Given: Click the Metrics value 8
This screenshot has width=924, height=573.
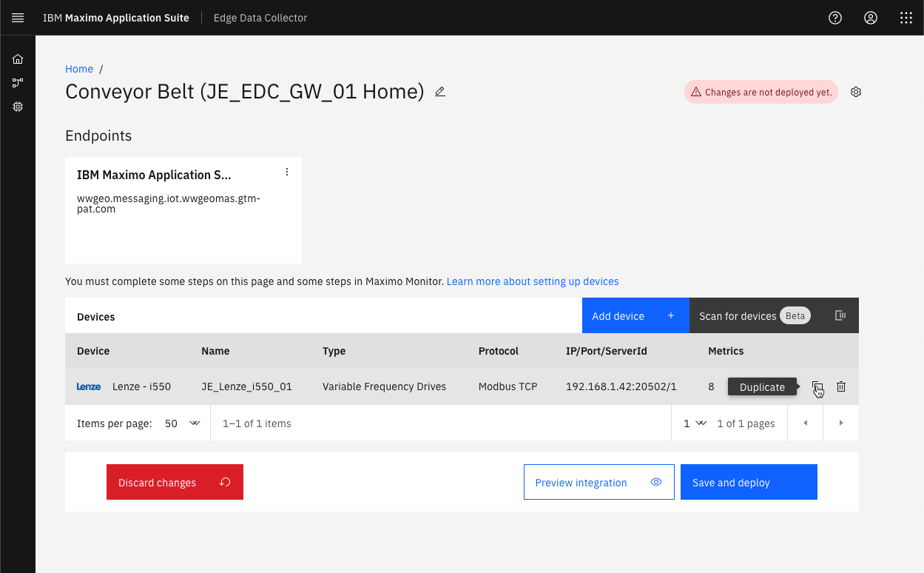Looking at the screenshot, I should tap(711, 386).
